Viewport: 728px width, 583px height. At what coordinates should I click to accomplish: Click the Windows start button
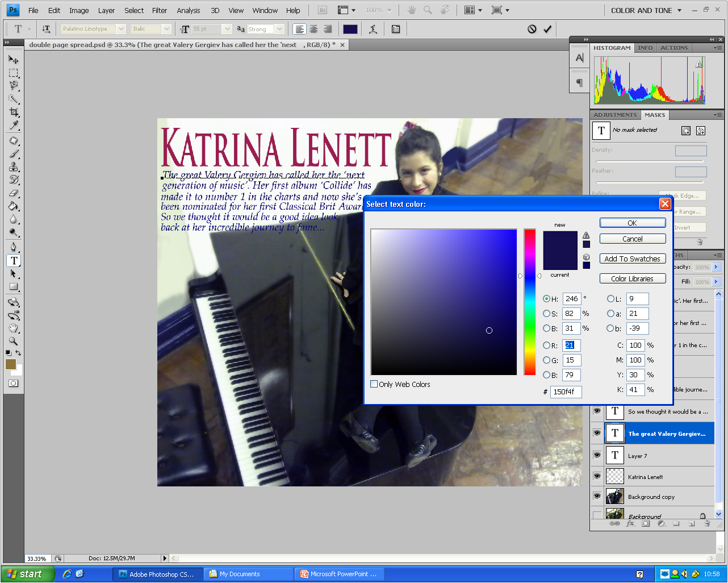click(27, 574)
